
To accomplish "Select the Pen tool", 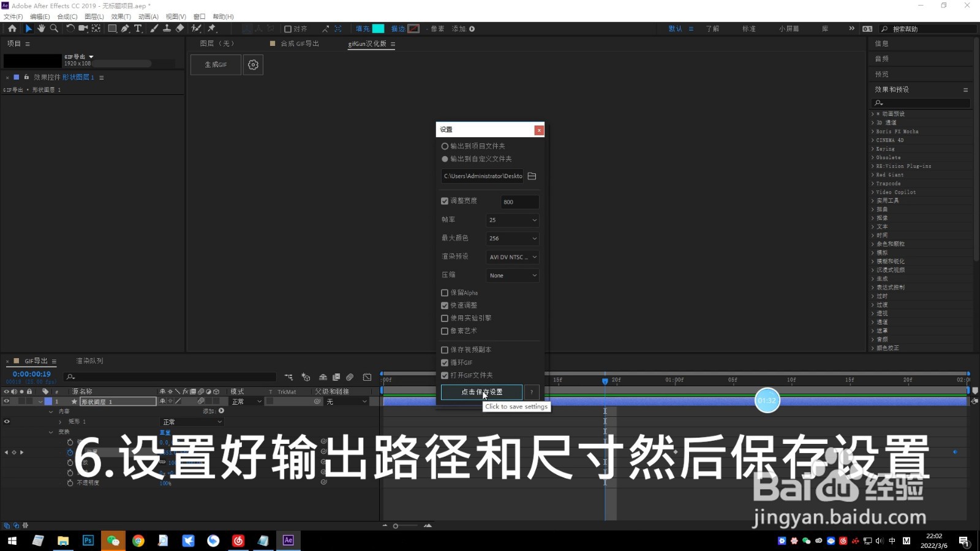I will (125, 28).
